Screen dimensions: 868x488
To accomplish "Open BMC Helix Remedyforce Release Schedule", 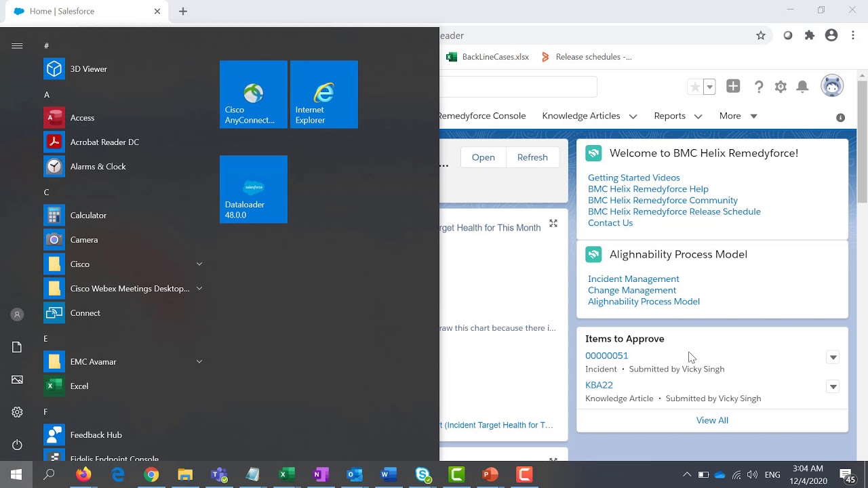I will pyautogui.click(x=674, y=211).
